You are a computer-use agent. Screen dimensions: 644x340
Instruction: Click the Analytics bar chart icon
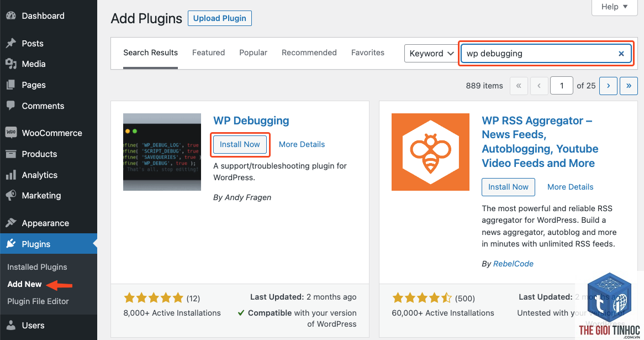tap(11, 175)
